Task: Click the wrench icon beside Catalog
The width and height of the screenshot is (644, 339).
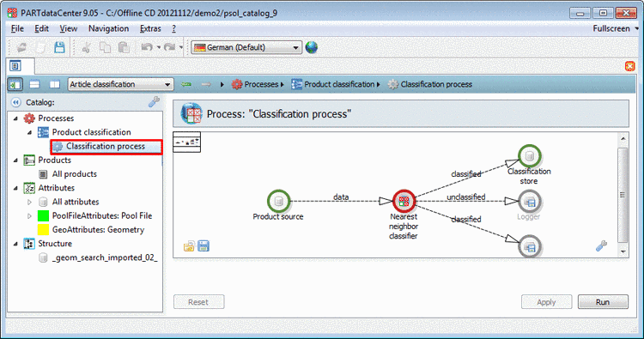Action: pyautogui.click(x=154, y=102)
